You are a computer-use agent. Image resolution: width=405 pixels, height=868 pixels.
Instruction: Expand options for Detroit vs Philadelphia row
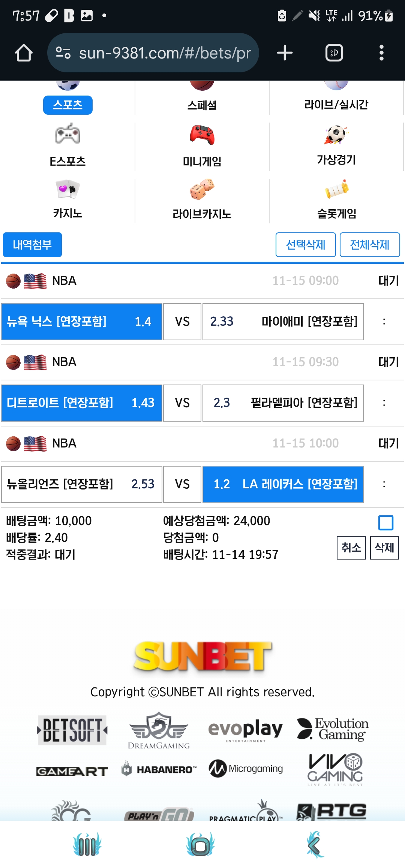click(384, 403)
